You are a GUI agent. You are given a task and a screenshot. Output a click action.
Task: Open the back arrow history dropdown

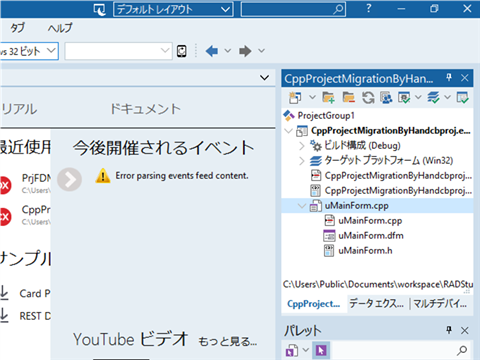(x=228, y=51)
